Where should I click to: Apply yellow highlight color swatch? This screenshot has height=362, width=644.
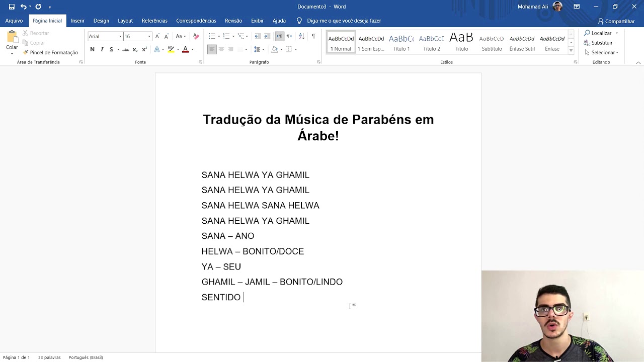point(171,49)
